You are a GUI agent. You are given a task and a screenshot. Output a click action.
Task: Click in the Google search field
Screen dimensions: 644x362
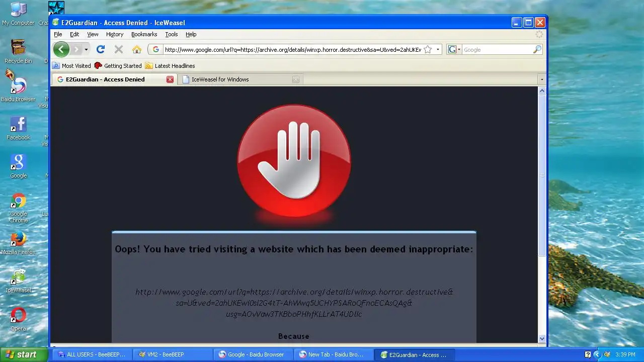pos(497,50)
